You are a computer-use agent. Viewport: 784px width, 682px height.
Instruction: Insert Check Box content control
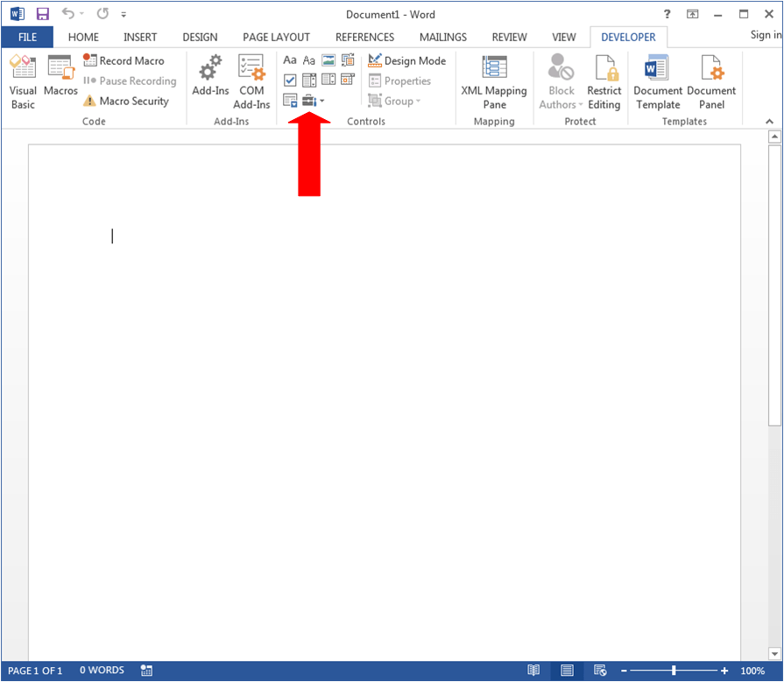coord(289,80)
